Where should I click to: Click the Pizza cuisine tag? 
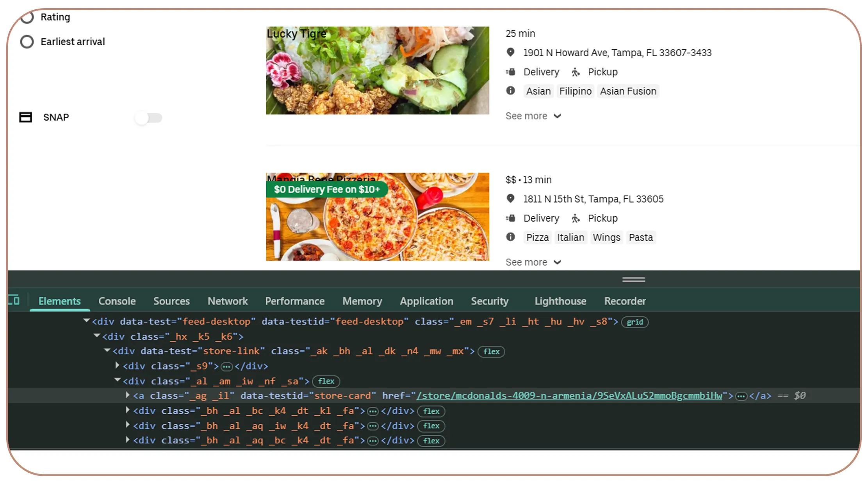coord(537,237)
